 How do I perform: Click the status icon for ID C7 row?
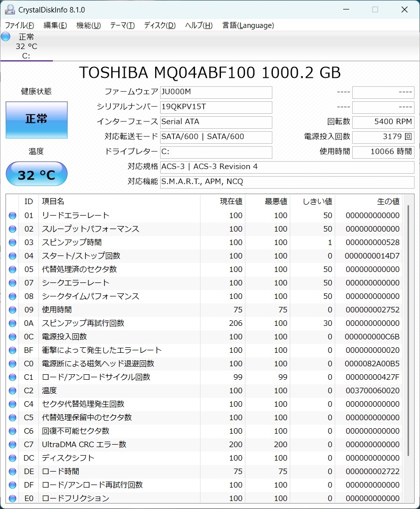[x=12, y=445]
